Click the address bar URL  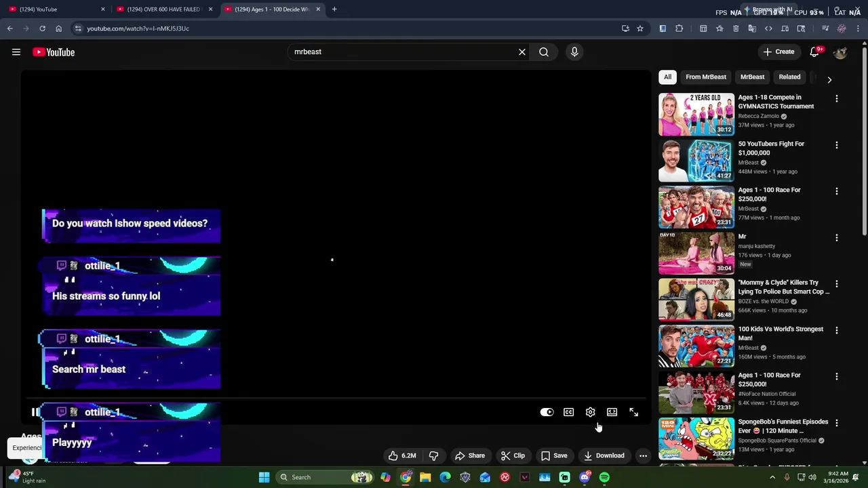(x=138, y=28)
